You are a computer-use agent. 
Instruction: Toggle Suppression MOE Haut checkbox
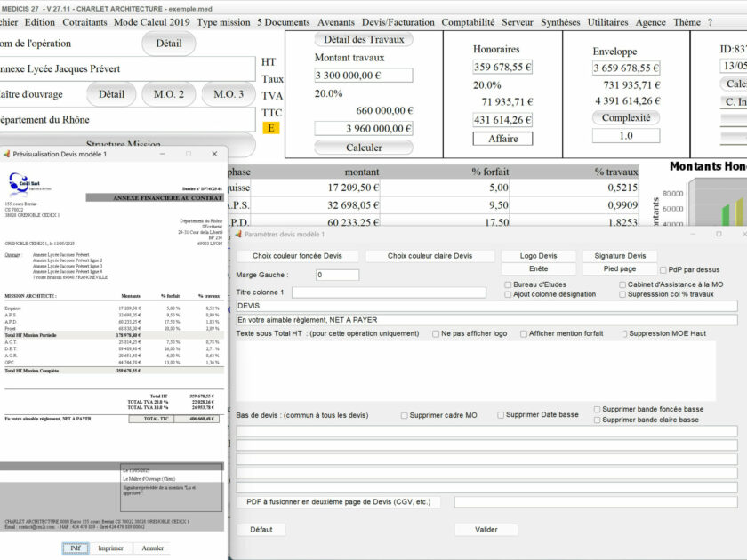[x=623, y=334]
